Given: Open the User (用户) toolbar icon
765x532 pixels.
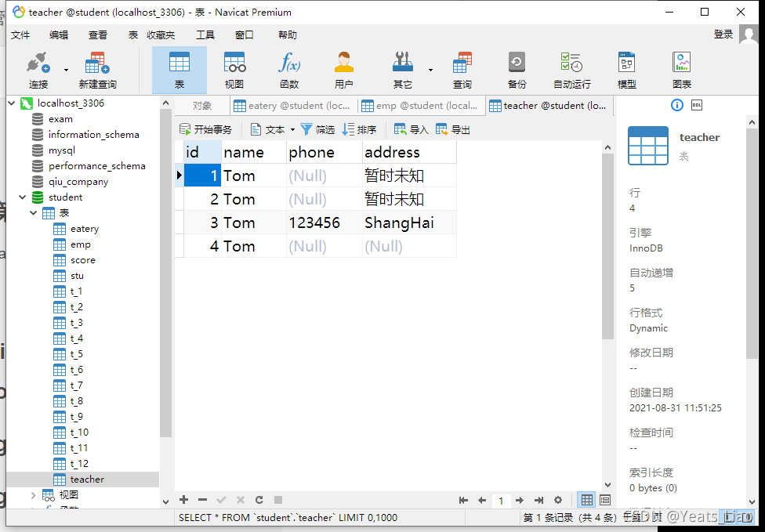Looking at the screenshot, I should [343, 71].
